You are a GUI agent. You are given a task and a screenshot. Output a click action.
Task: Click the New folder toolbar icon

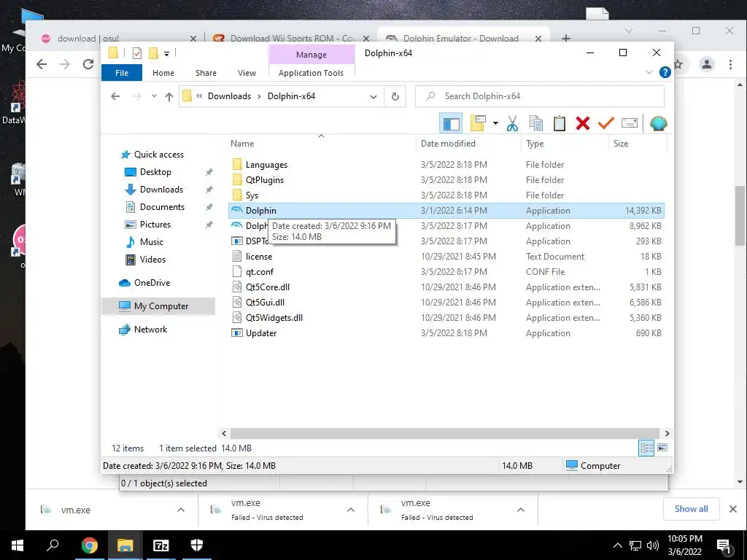pos(478,123)
